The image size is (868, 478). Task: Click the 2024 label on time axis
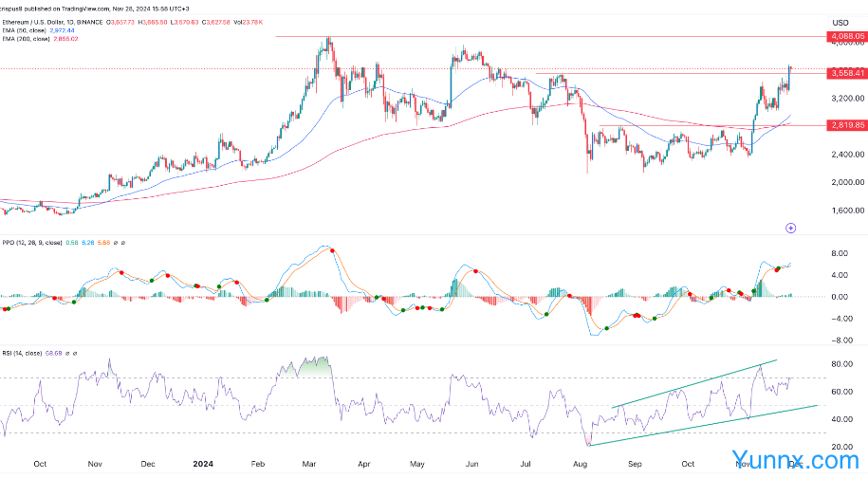(x=202, y=465)
